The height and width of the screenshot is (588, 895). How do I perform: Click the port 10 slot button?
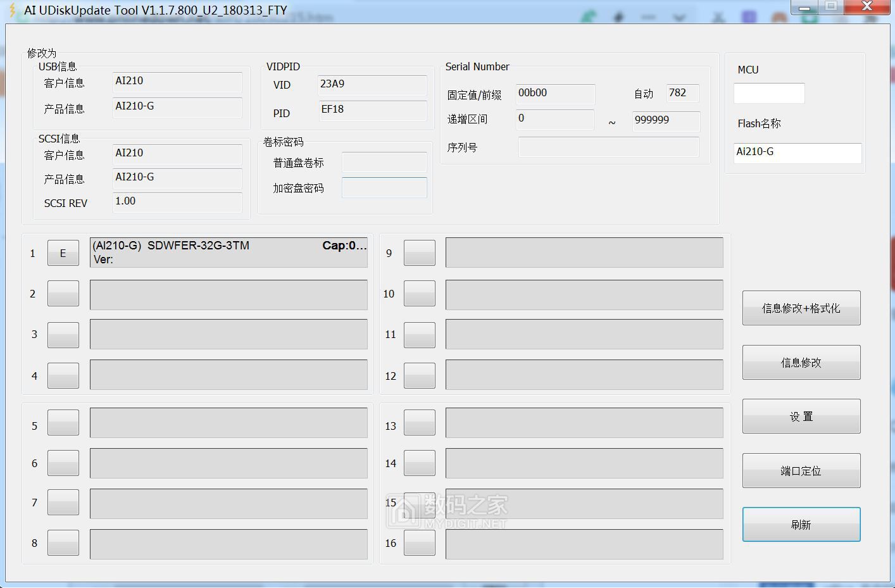click(420, 294)
